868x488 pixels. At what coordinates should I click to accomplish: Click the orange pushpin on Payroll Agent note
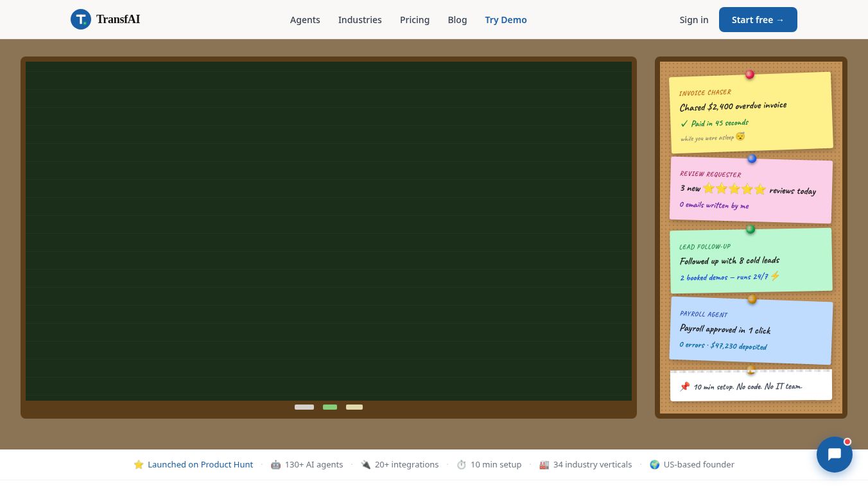tap(752, 299)
